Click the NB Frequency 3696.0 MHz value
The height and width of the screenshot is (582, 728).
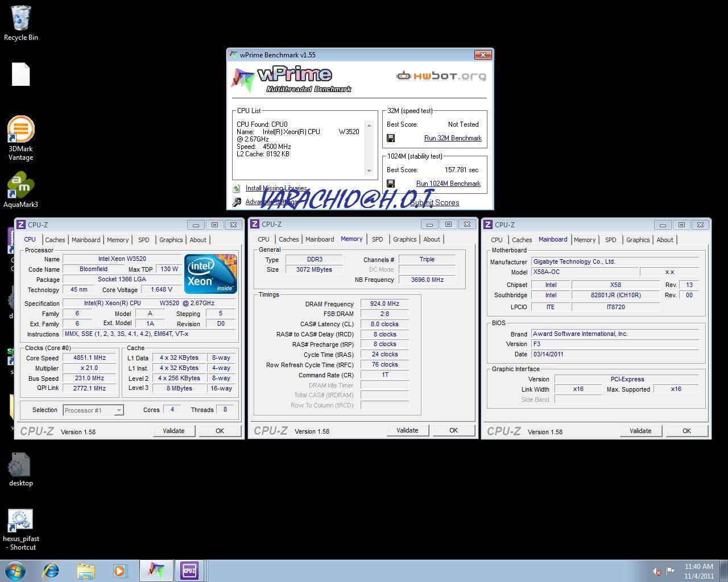point(427,280)
